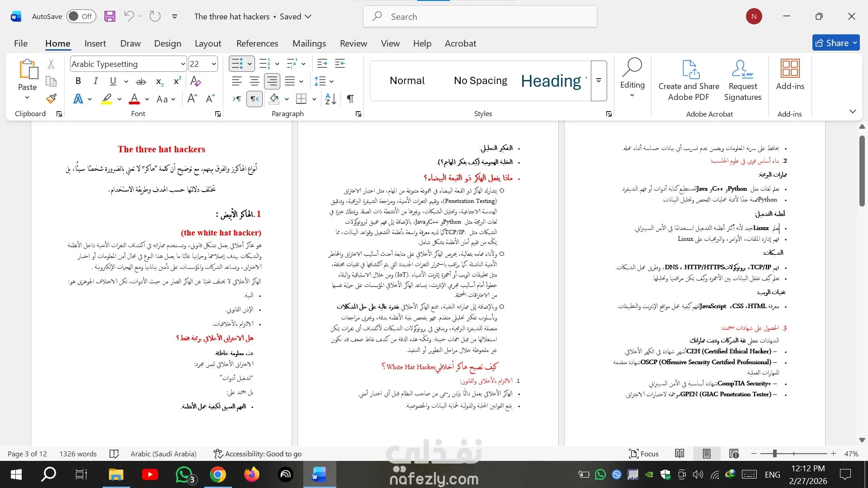The width and height of the screenshot is (868, 488).
Task: Switch to the Layout tab
Action: point(208,43)
